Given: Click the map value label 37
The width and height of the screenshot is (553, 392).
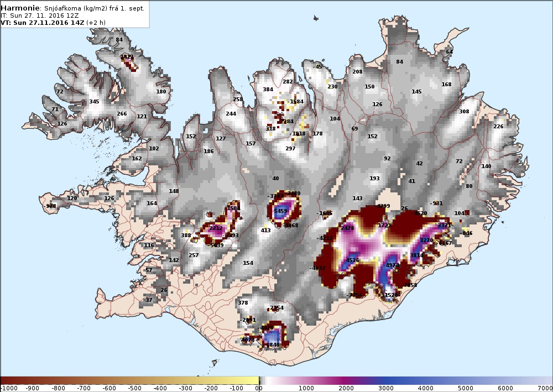Looking at the screenshot, I should pos(149,300).
